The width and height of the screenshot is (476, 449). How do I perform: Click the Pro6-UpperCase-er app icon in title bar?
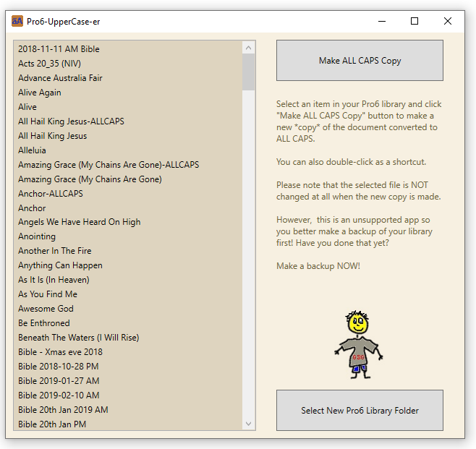[17, 21]
